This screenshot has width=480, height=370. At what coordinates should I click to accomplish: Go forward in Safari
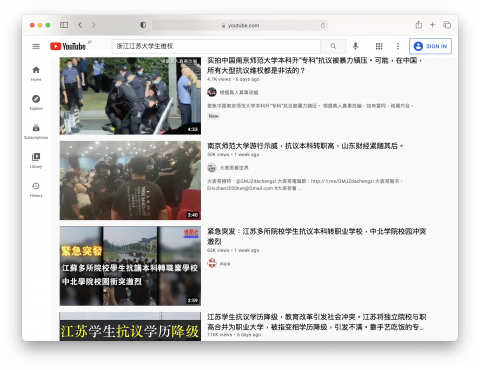click(94, 25)
